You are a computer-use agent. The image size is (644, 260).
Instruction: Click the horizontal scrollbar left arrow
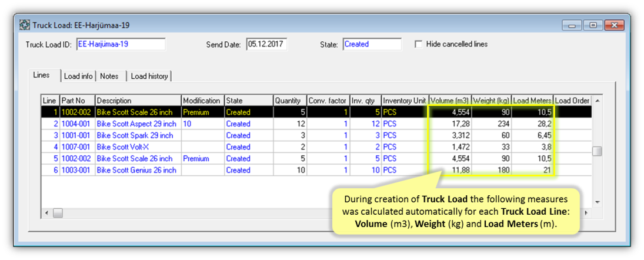click(x=46, y=213)
